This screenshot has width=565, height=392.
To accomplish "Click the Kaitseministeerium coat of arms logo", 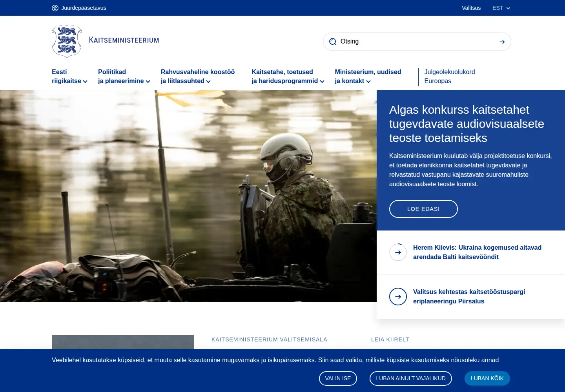I will pyautogui.click(x=67, y=41).
